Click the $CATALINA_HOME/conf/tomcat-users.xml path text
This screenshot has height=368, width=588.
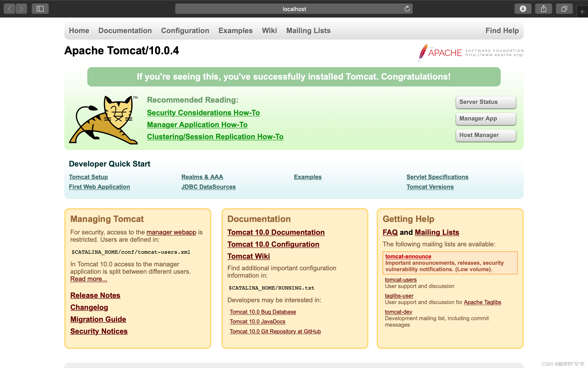(131, 252)
